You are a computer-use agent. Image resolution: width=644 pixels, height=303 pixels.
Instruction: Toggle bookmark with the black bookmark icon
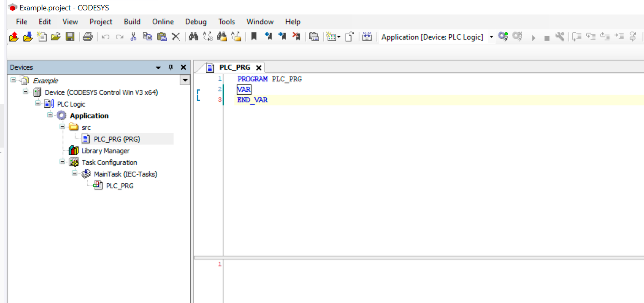tap(254, 37)
